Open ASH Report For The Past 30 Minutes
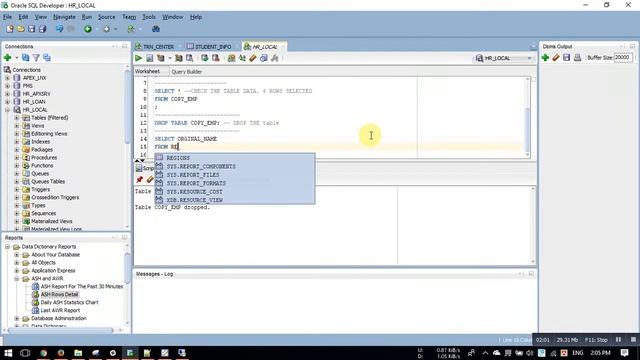The width and height of the screenshot is (640, 360). [x=82, y=287]
